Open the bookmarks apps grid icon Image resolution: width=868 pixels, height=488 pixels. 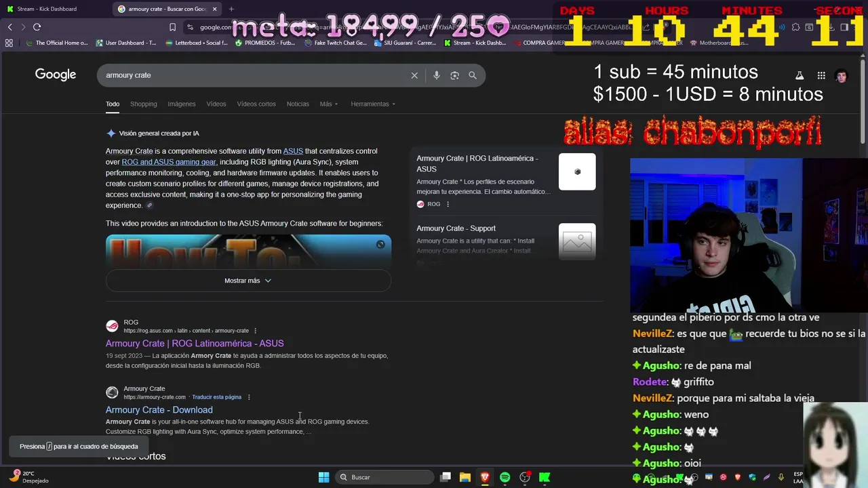coord(9,43)
